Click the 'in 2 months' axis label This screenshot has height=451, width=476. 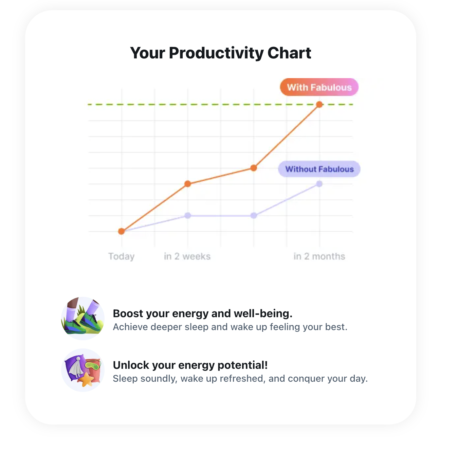[x=319, y=256]
